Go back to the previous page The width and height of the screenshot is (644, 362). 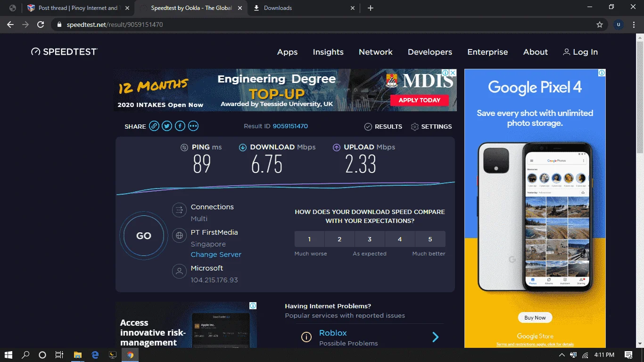10,25
